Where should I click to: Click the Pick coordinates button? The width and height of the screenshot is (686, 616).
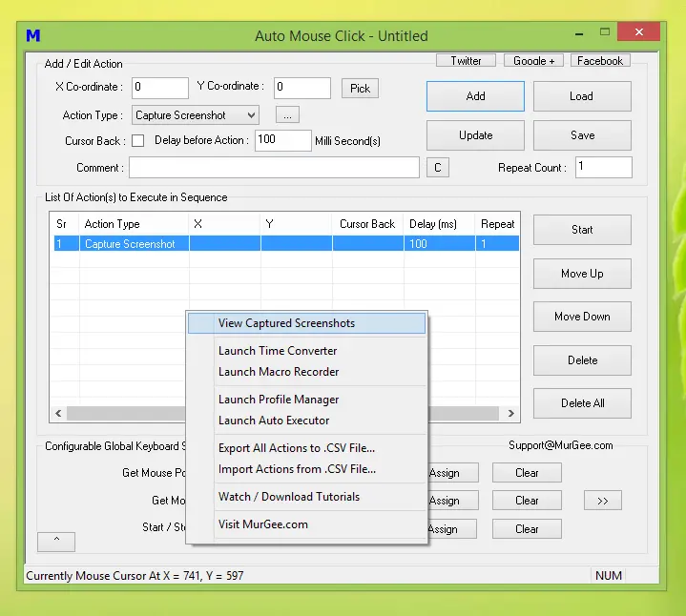click(360, 89)
